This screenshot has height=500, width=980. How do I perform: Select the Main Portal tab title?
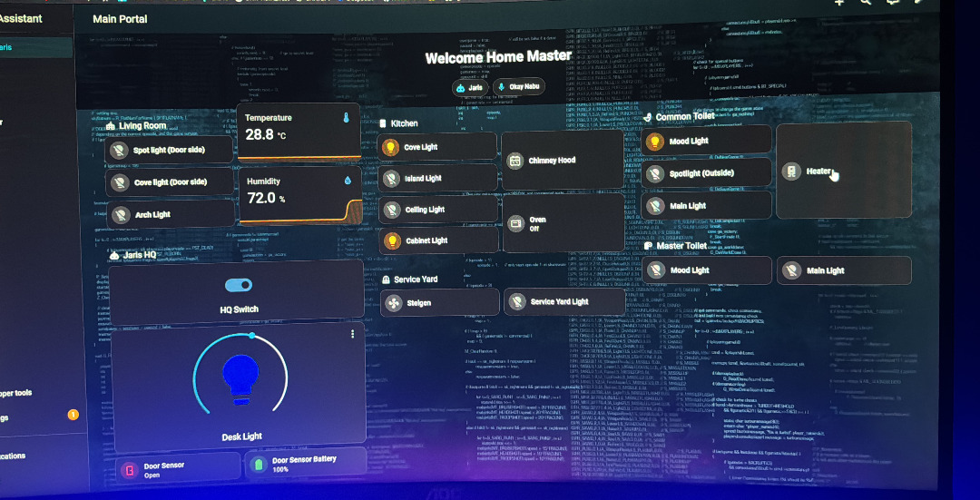[120, 19]
